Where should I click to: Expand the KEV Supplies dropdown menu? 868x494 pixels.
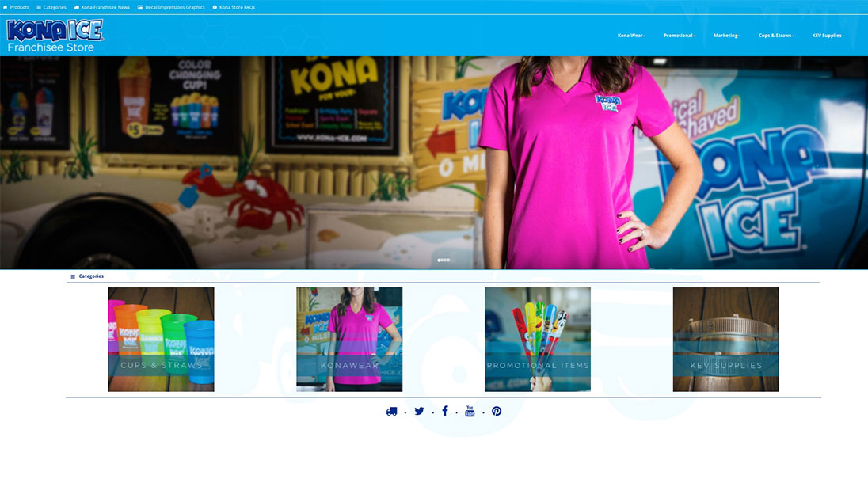tap(828, 36)
